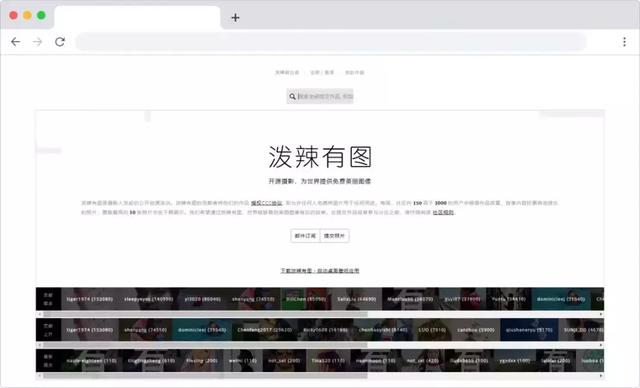Image resolution: width=640 pixels, height=388 pixels.
Task: Open the ducky0608 (16180) thumbnail
Action: pyautogui.click(x=325, y=330)
